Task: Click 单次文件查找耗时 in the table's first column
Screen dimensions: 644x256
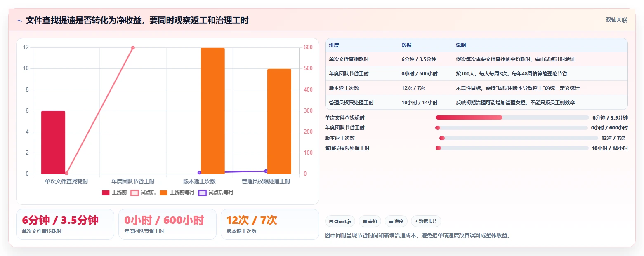Action: [349, 59]
